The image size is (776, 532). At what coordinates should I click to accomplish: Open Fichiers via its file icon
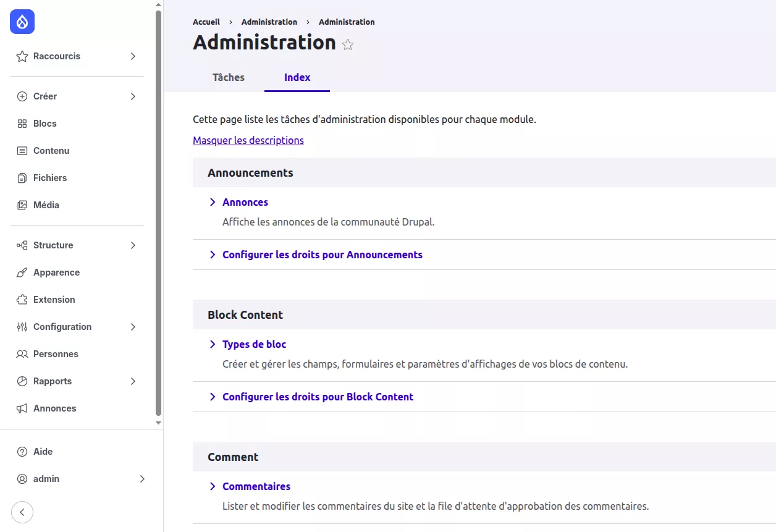tap(22, 178)
